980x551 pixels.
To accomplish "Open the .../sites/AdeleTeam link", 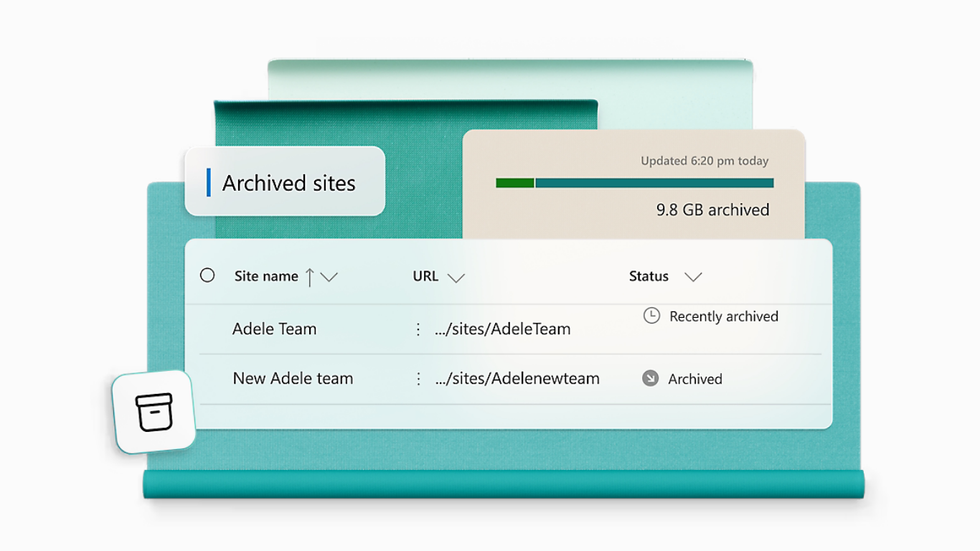I will pyautogui.click(x=503, y=329).
